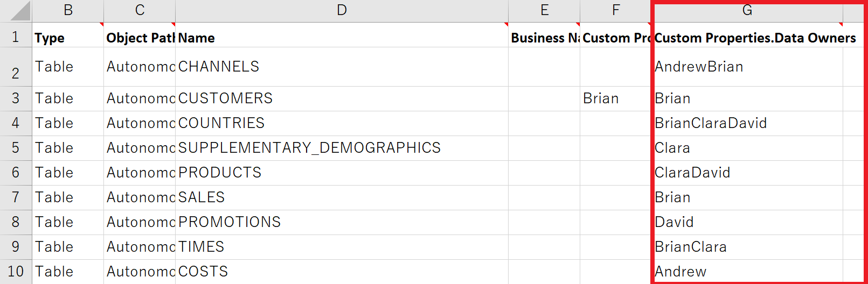Screen dimensions: 868x284
Task: Select the AndrewBrian data owners cell
Action: [x=747, y=67]
